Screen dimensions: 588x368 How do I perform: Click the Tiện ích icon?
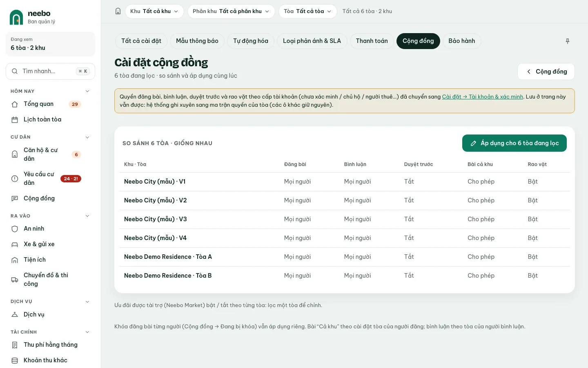point(15,260)
